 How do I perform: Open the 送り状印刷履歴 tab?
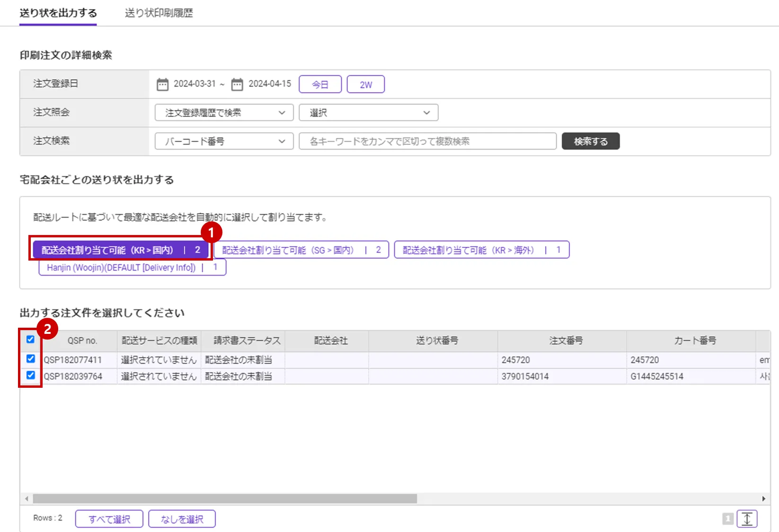point(159,13)
